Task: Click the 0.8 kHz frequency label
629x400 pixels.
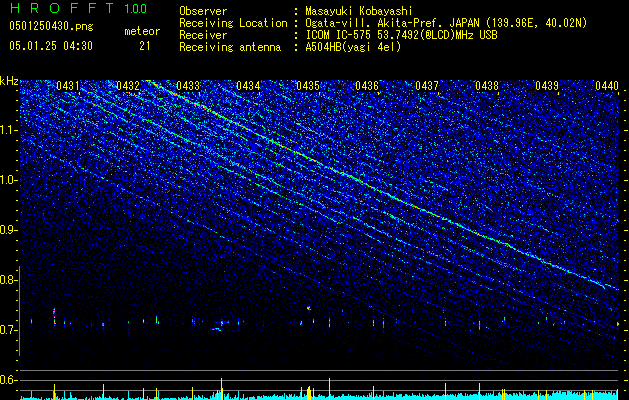Action: [x=9, y=280]
